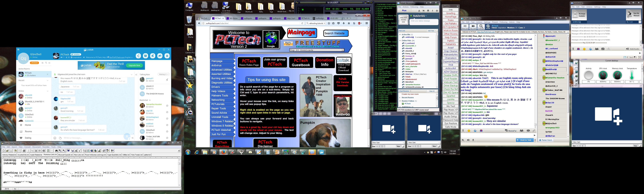The width and height of the screenshot is (644, 194).
Task: Click Malwarebytes button in TypeItIn panel
Action: click(x=451, y=55)
